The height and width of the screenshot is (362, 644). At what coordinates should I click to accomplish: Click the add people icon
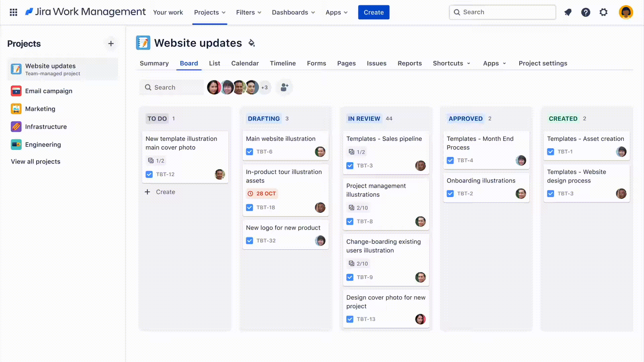284,87
